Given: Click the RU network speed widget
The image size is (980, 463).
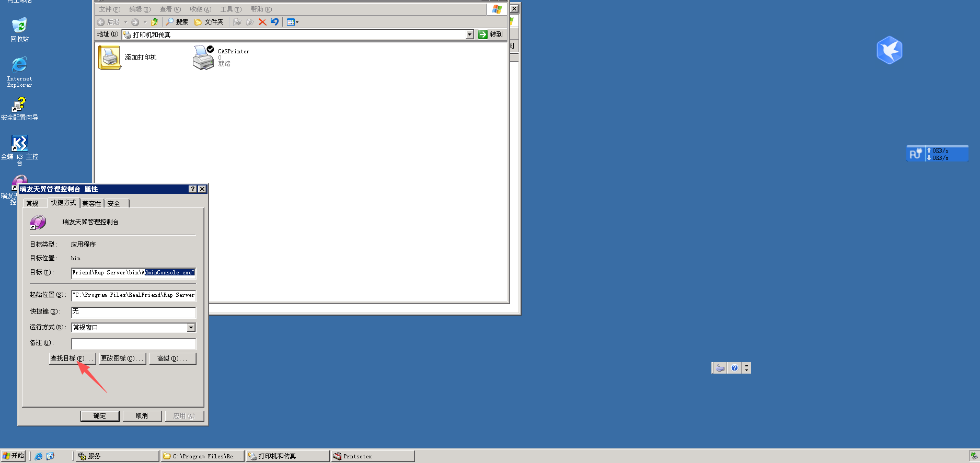Looking at the screenshot, I should [937, 154].
